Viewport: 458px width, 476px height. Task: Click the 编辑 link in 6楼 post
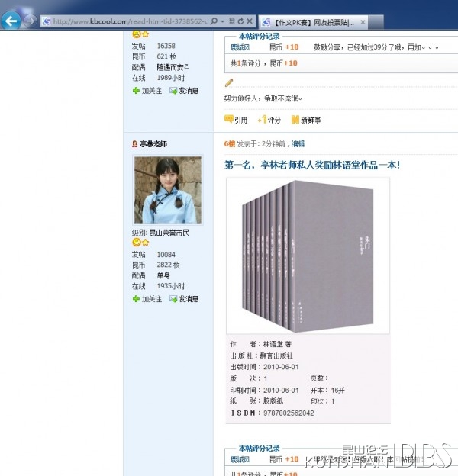tap(298, 144)
